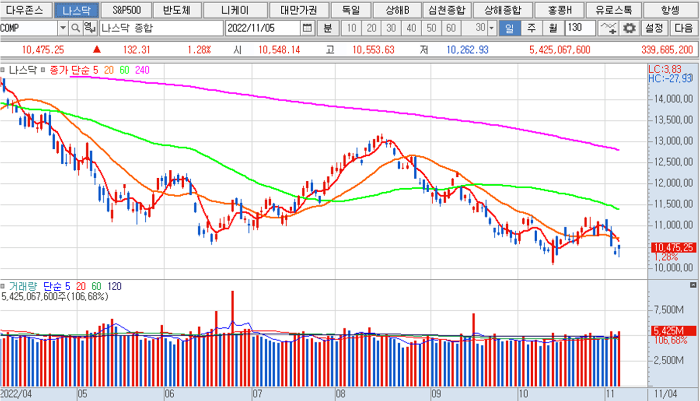700x401 pixels.
Task: Collapse the volume panel via its corner icon
Action: pos(693,285)
